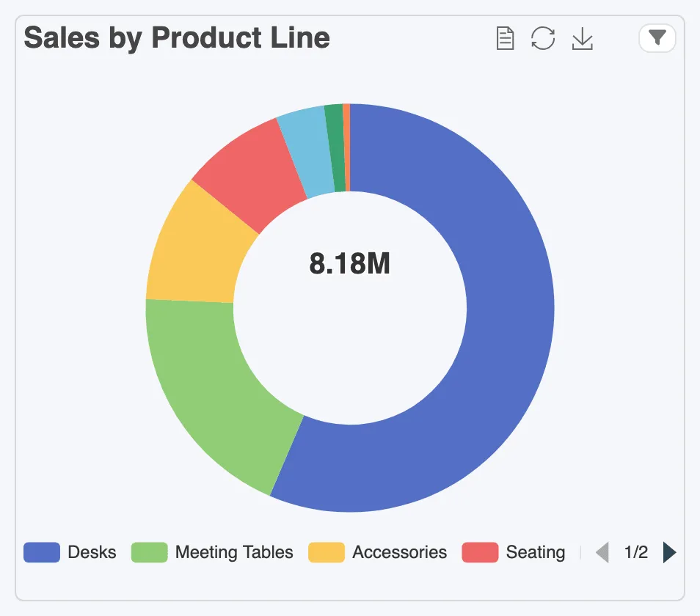Click the 8.18M total value
Viewport: 700px width, 616px height.
(x=349, y=263)
